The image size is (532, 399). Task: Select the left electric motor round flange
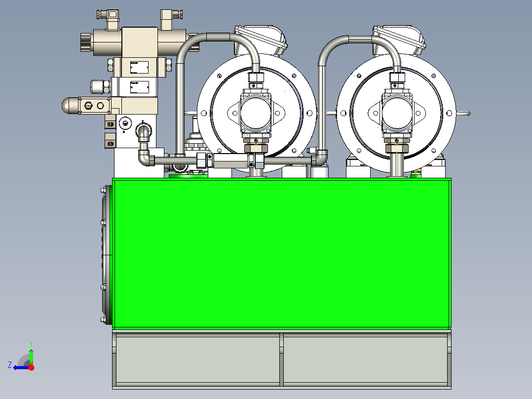pyautogui.click(x=257, y=113)
